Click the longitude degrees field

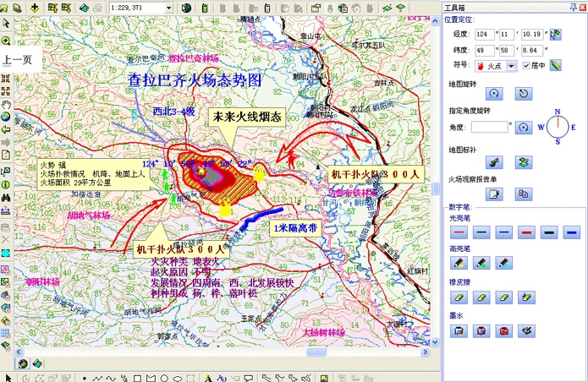485,35
